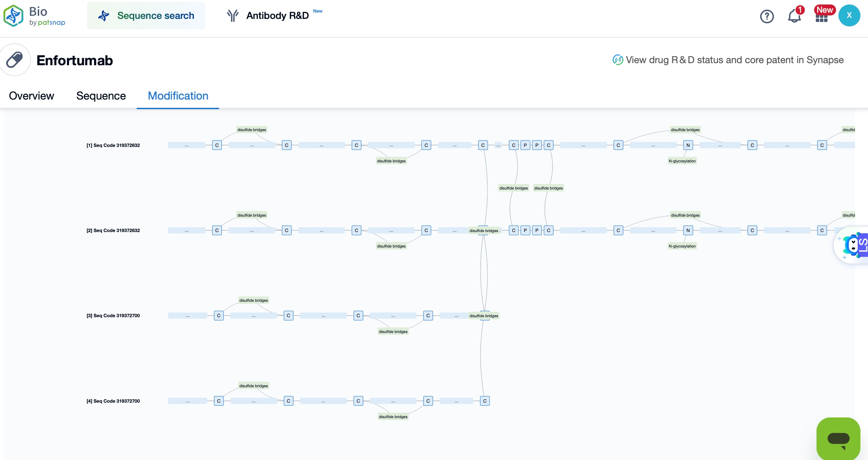Switch to the Overview tab
The image size is (868, 460).
tap(32, 95)
